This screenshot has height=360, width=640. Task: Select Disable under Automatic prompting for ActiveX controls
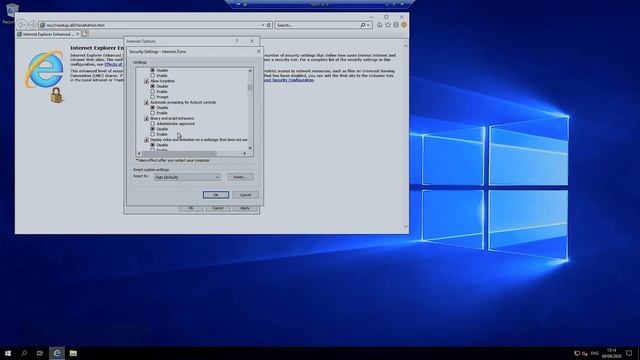pos(152,107)
